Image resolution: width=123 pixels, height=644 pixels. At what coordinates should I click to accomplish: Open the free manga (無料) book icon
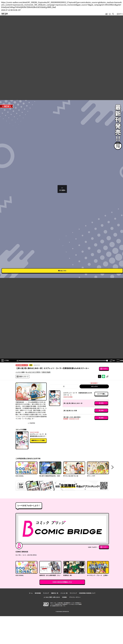click(x=106, y=14)
